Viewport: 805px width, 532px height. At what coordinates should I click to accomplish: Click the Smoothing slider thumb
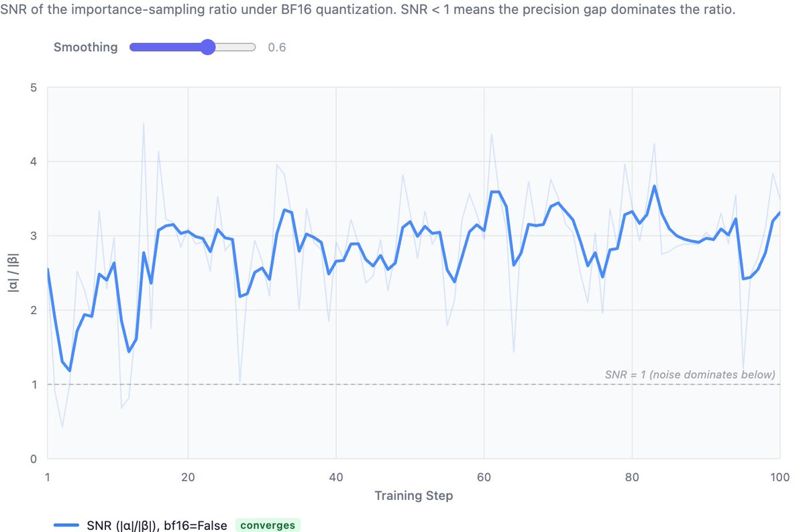pos(207,47)
